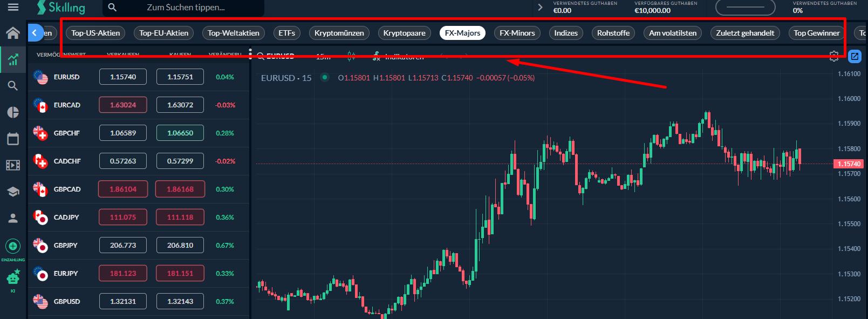Expand the account balance details chevron

tap(540, 8)
